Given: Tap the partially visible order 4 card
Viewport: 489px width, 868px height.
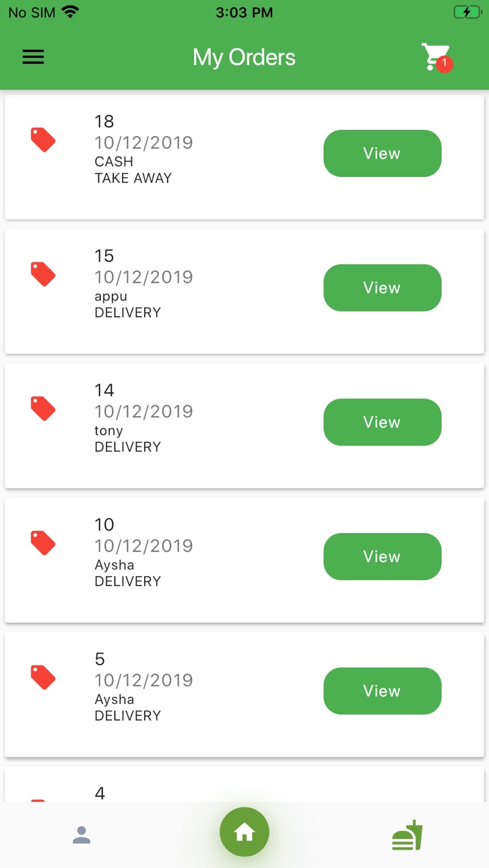Looking at the screenshot, I should [244, 785].
